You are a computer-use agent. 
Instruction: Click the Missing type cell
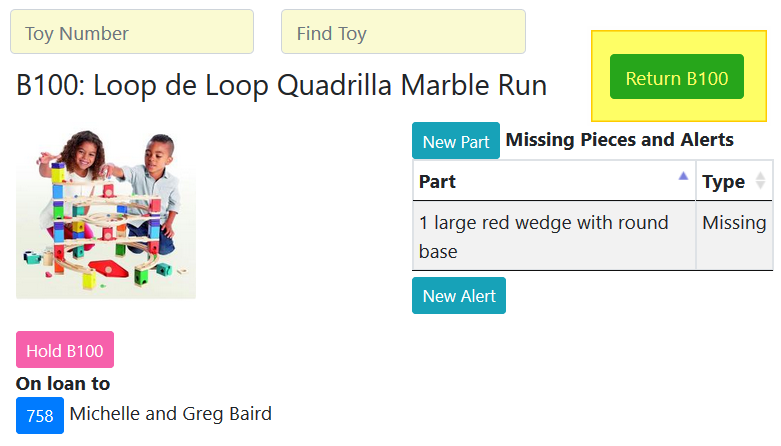[734, 223]
